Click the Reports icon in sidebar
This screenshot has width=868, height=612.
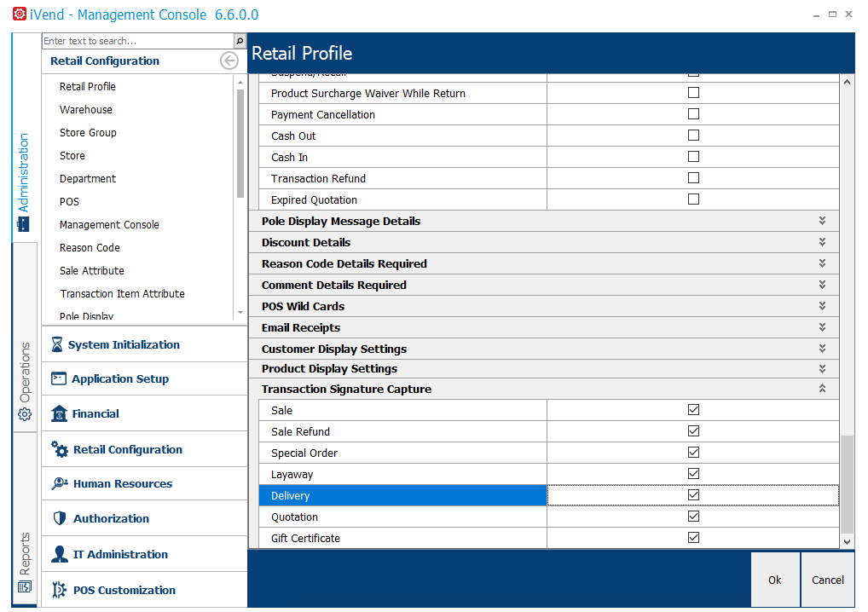(x=25, y=586)
